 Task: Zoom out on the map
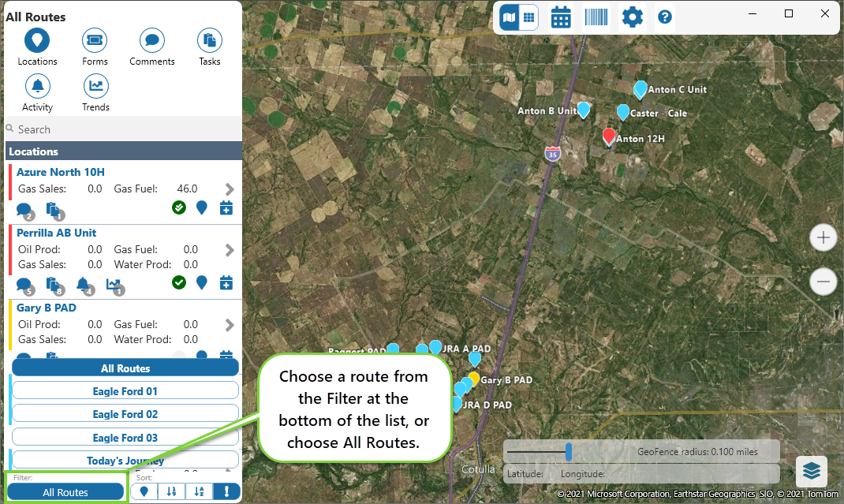pyautogui.click(x=823, y=281)
